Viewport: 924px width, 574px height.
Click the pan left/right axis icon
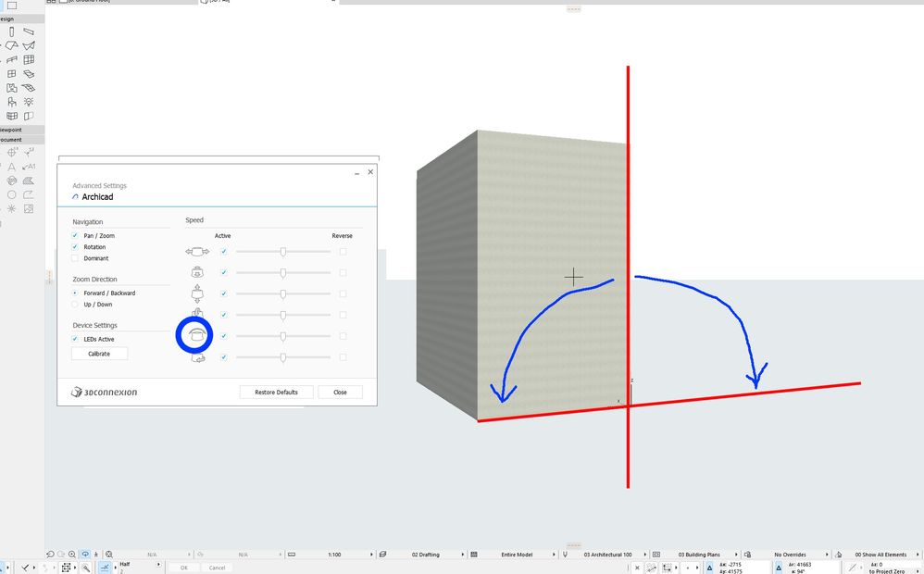click(x=197, y=252)
